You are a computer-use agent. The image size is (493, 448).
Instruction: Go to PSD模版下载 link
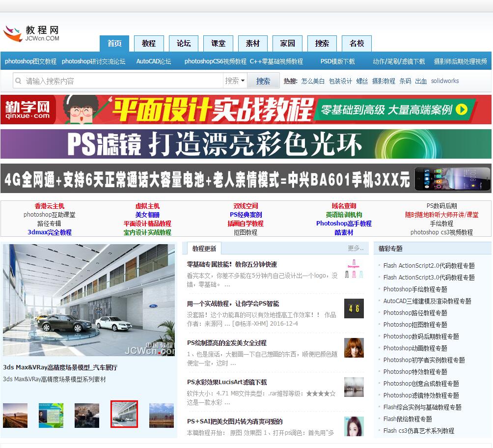click(x=338, y=61)
